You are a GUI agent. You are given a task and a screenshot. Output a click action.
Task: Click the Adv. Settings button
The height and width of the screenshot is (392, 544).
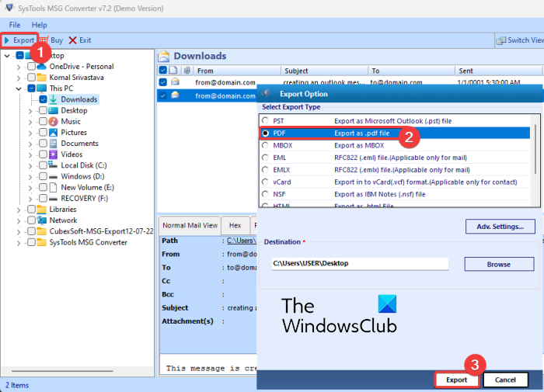click(500, 227)
